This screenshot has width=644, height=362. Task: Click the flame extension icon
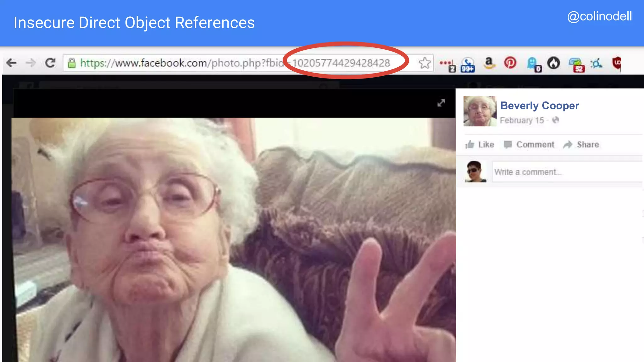pyautogui.click(x=553, y=63)
